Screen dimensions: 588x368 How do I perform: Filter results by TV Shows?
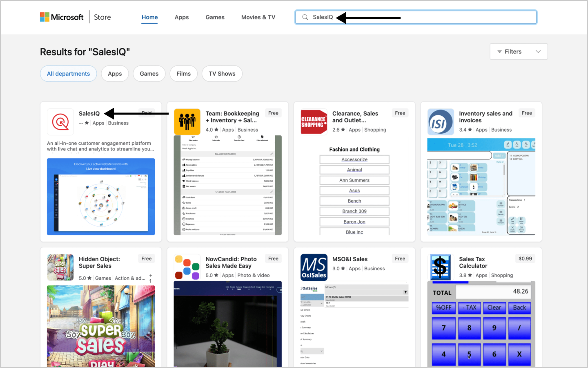pos(222,74)
